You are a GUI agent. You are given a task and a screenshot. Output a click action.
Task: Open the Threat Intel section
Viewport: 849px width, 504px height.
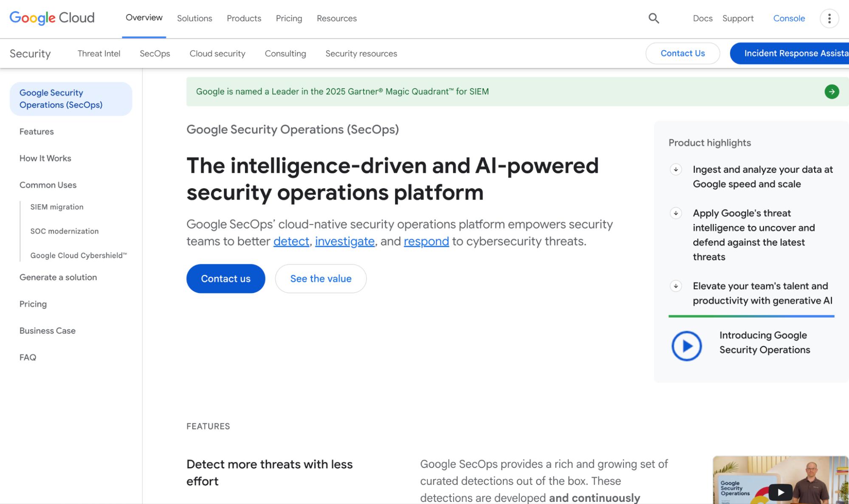click(x=99, y=53)
